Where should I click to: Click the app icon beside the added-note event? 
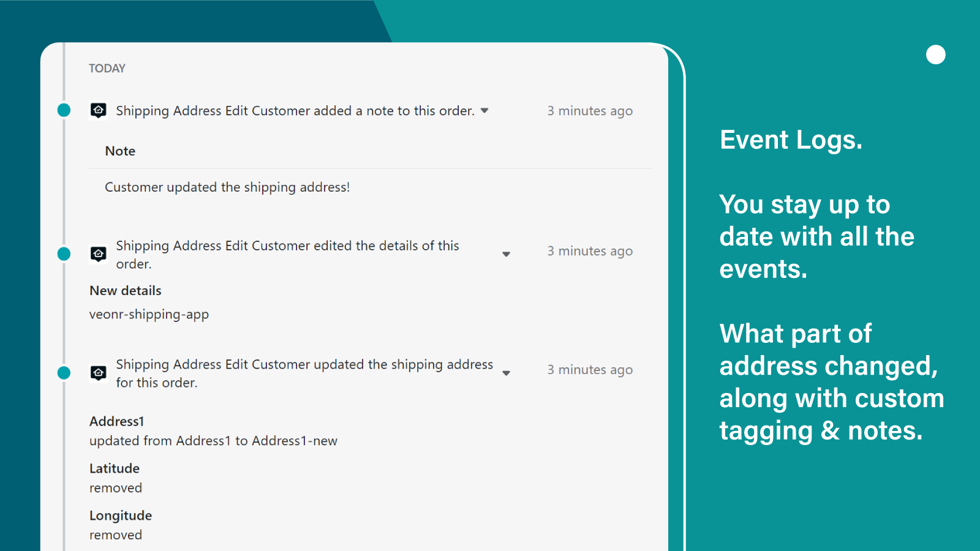pyautogui.click(x=99, y=110)
